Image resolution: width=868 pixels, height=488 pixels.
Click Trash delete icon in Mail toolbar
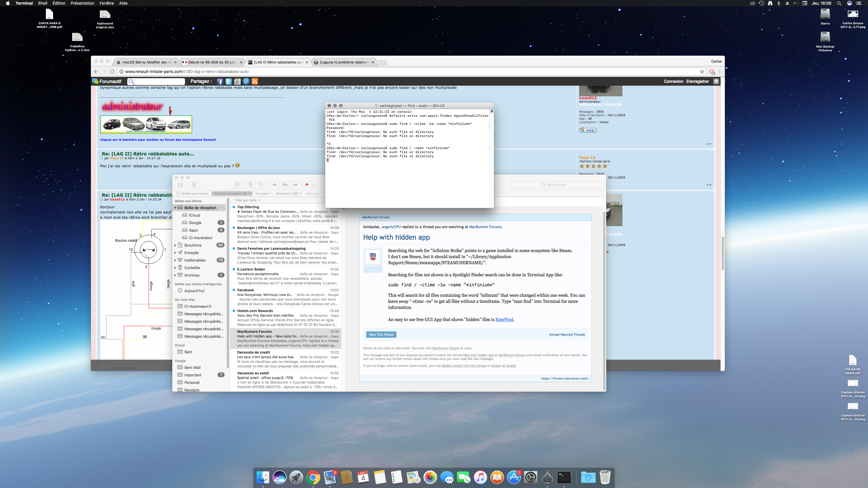(250, 185)
